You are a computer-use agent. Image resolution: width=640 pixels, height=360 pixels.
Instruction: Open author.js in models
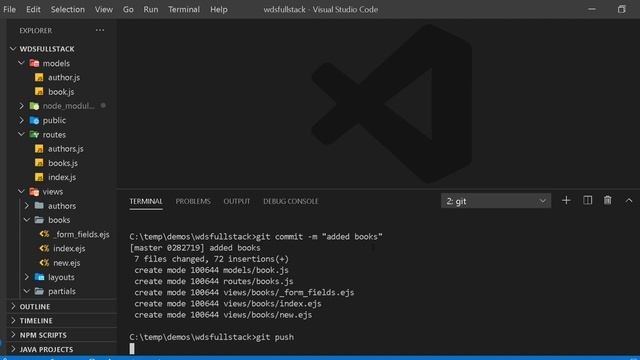click(x=64, y=78)
